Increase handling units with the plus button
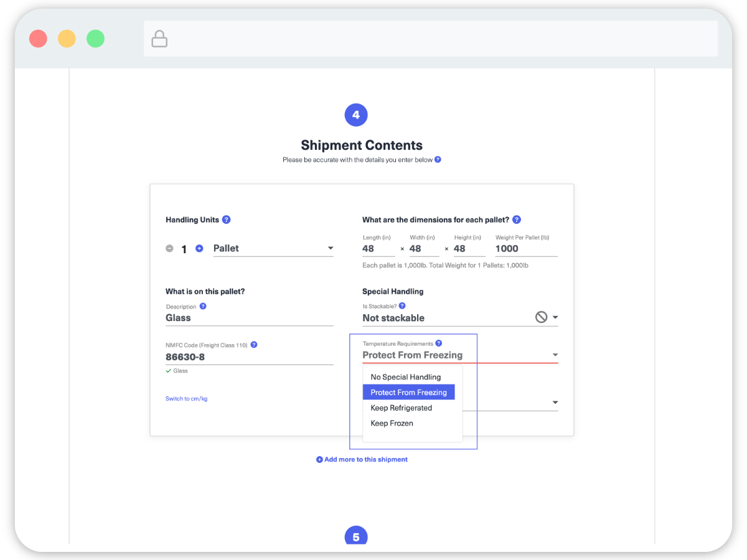Screen dimensions: 747x560 199,248
